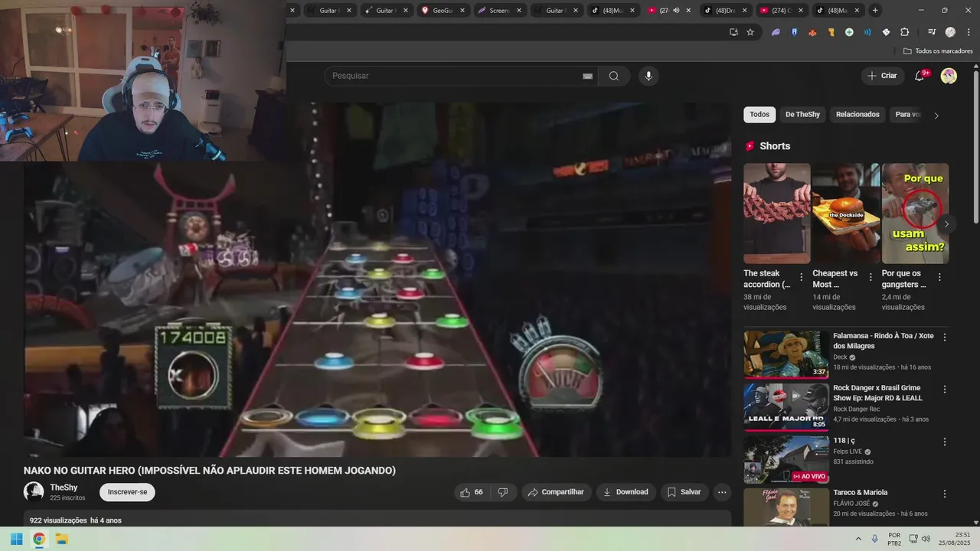Bookmark page with the star icon
980x551 pixels.
click(x=750, y=32)
